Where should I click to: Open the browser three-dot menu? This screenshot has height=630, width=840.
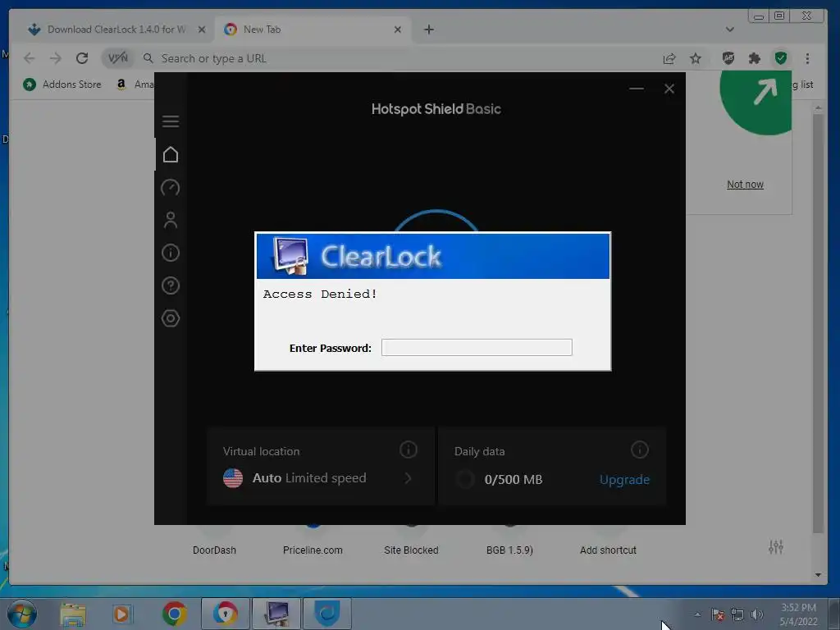coord(807,58)
